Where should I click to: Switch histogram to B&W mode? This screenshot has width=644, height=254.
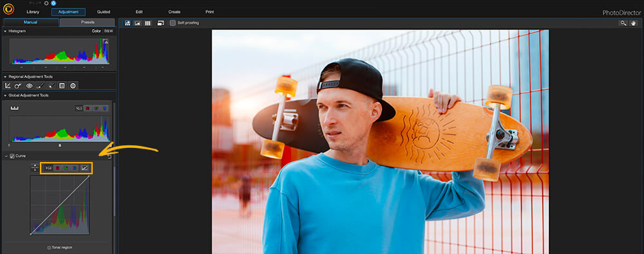[108, 31]
